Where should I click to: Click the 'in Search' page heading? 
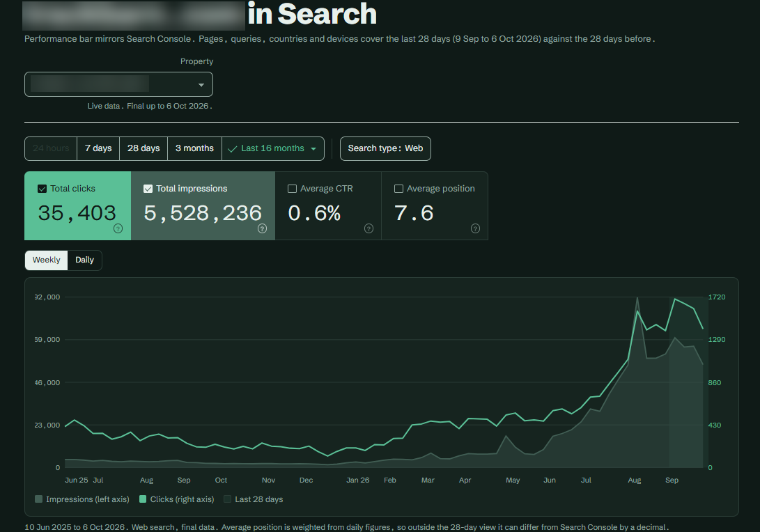pos(312,13)
